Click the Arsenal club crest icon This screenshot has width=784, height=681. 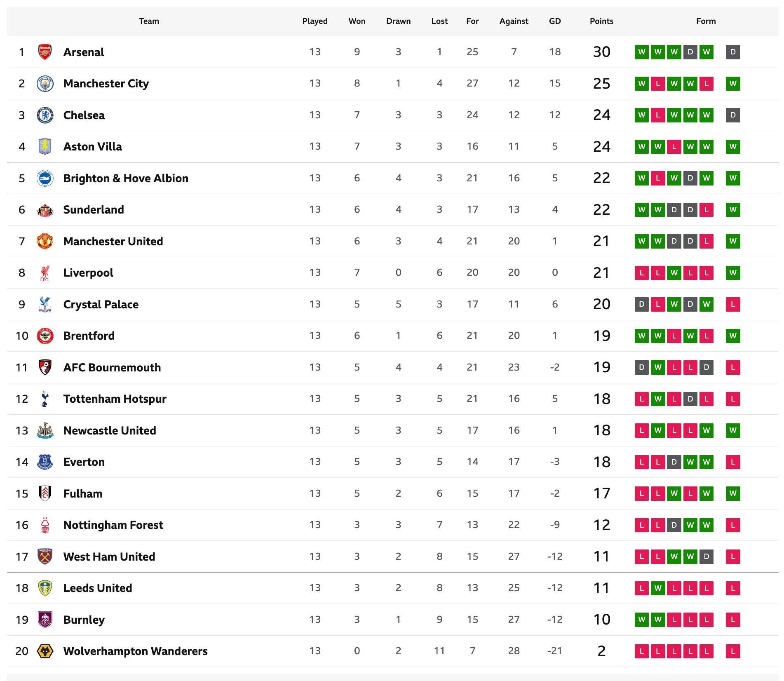45,52
